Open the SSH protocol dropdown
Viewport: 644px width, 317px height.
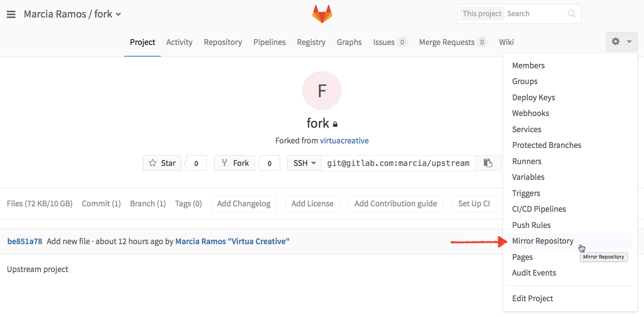pyautogui.click(x=304, y=163)
